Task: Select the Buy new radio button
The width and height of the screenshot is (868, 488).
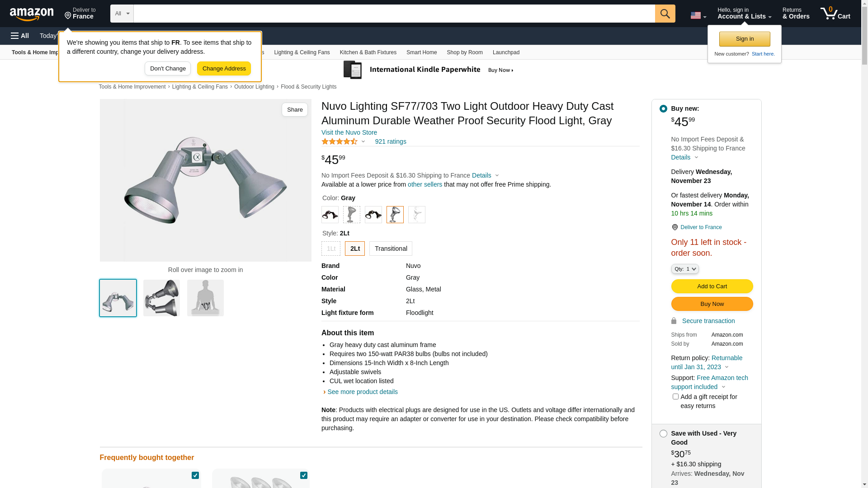Action: pos(663,109)
